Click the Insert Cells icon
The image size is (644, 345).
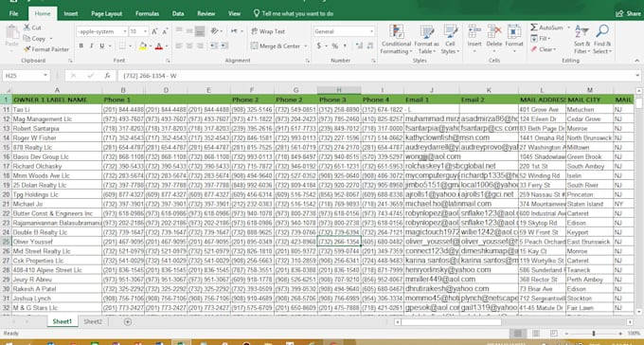(x=474, y=32)
